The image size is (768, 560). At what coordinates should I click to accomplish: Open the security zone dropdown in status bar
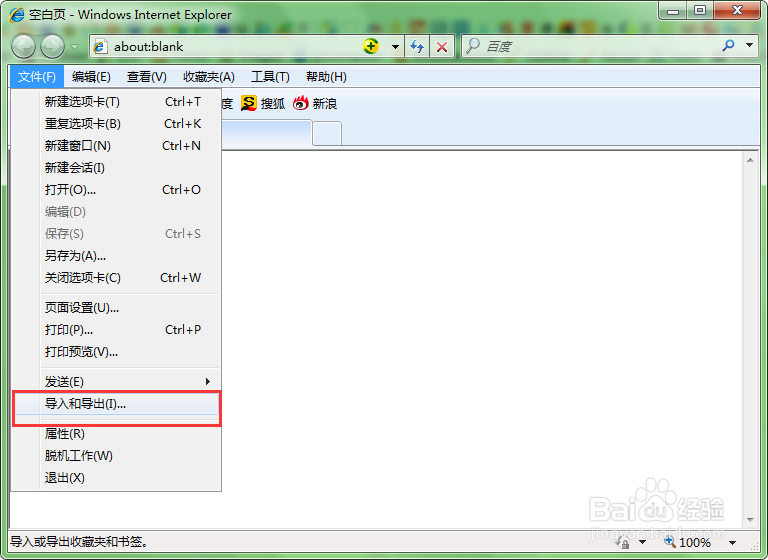642,542
